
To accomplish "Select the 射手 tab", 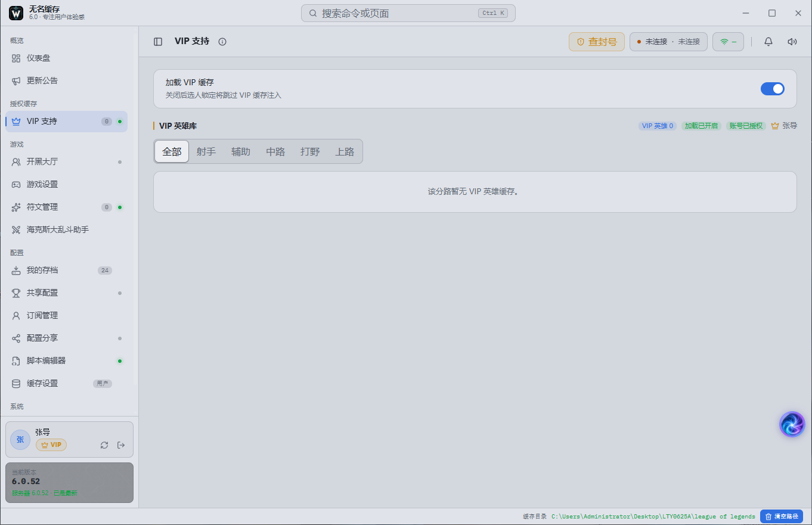I will (206, 152).
